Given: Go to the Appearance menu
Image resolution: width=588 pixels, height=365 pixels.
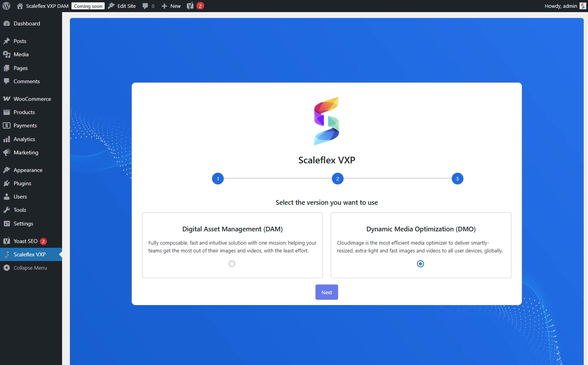Looking at the screenshot, I should (x=28, y=170).
